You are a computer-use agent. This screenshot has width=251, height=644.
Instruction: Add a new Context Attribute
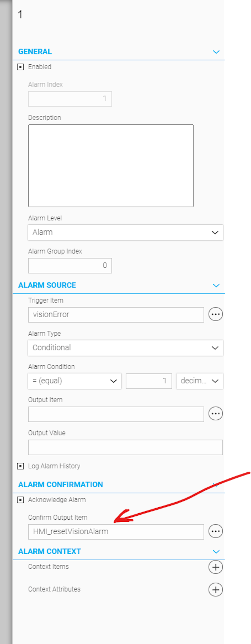(x=215, y=589)
